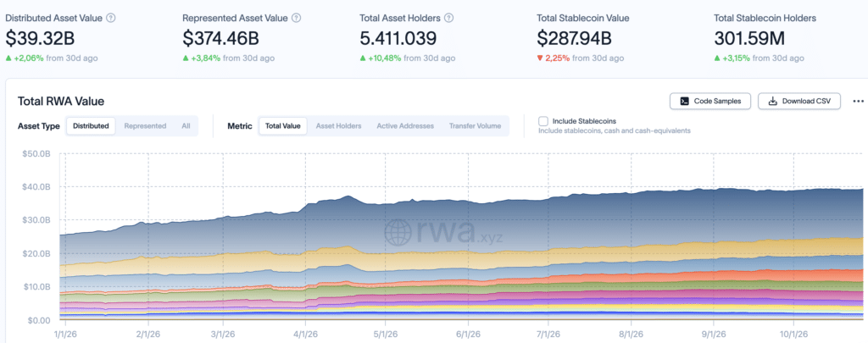This screenshot has width=868, height=343.
Task: Click the red 2,25% decrease indicator
Action: tap(554, 58)
